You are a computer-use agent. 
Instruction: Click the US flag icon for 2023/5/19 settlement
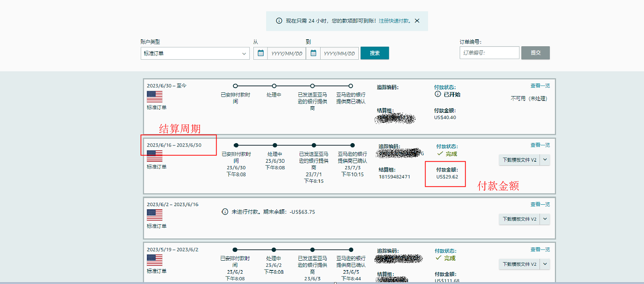coord(154,260)
